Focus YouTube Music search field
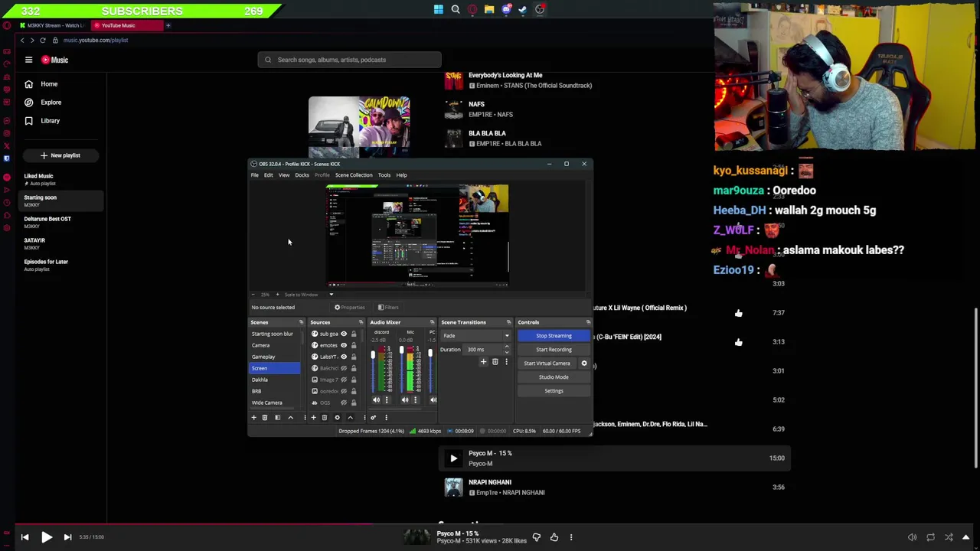980x551 pixels. 349,60
